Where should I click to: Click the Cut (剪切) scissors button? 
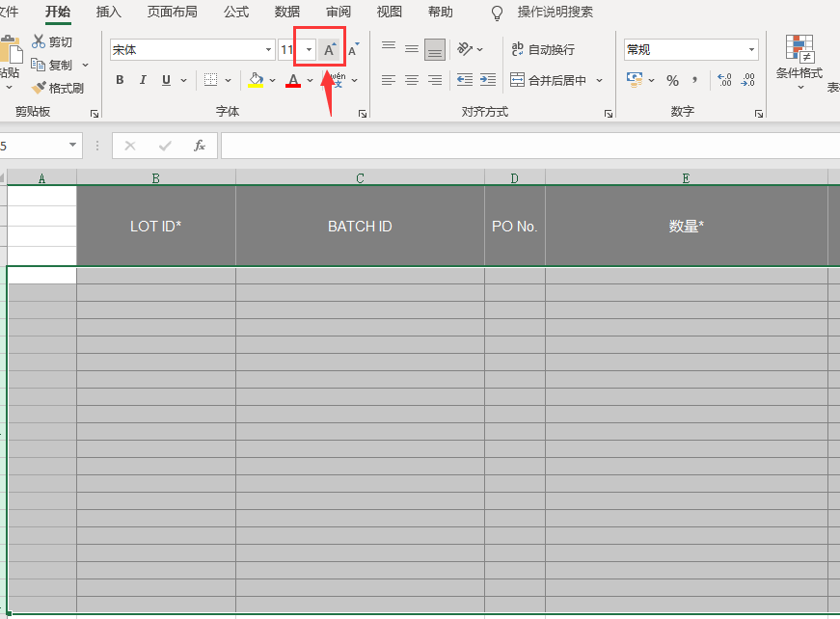tap(52, 41)
